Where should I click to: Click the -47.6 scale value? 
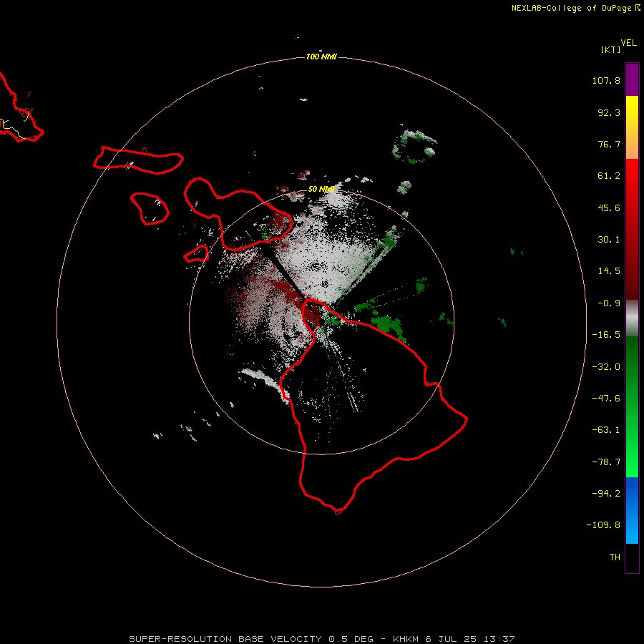coord(606,399)
